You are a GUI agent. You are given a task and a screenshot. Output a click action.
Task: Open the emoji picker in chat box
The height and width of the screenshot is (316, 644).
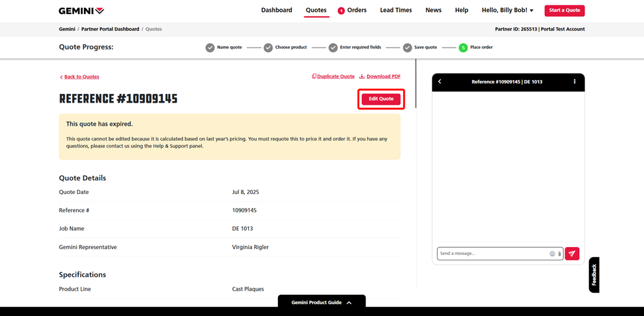(x=552, y=254)
